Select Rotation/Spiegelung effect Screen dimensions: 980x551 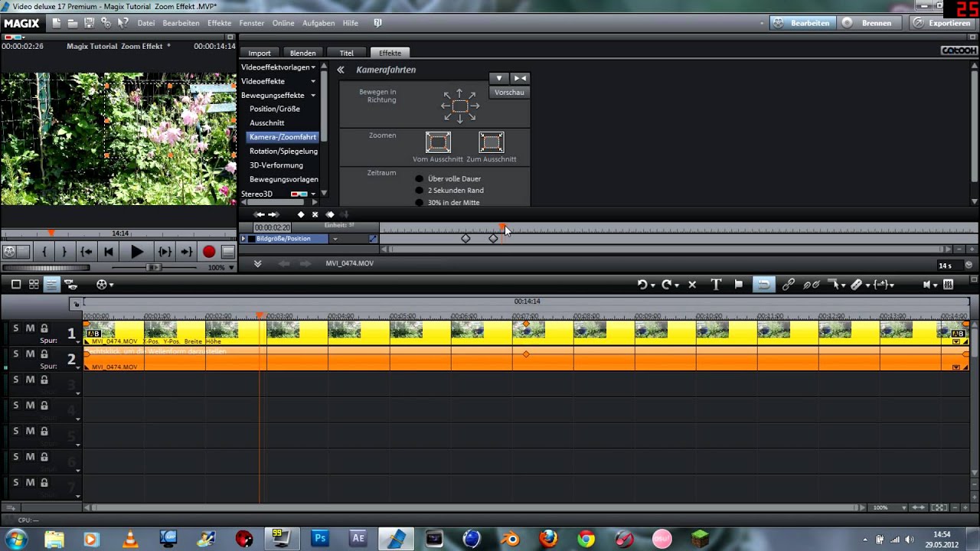(x=283, y=151)
